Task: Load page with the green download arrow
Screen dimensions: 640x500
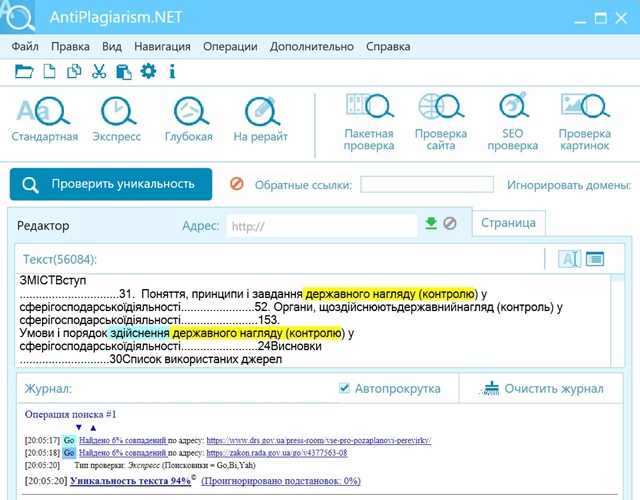Action: pyautogui.click(x=431, y=224)
